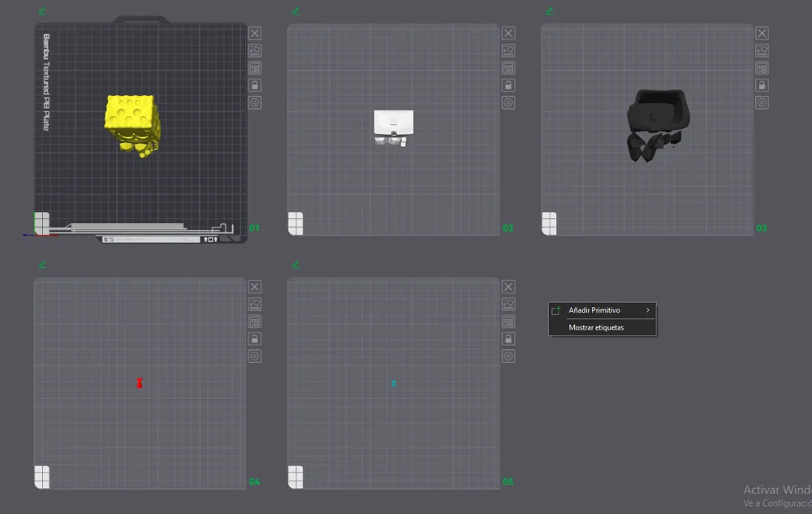Click the green plate number 04

(x=254, y=482)
